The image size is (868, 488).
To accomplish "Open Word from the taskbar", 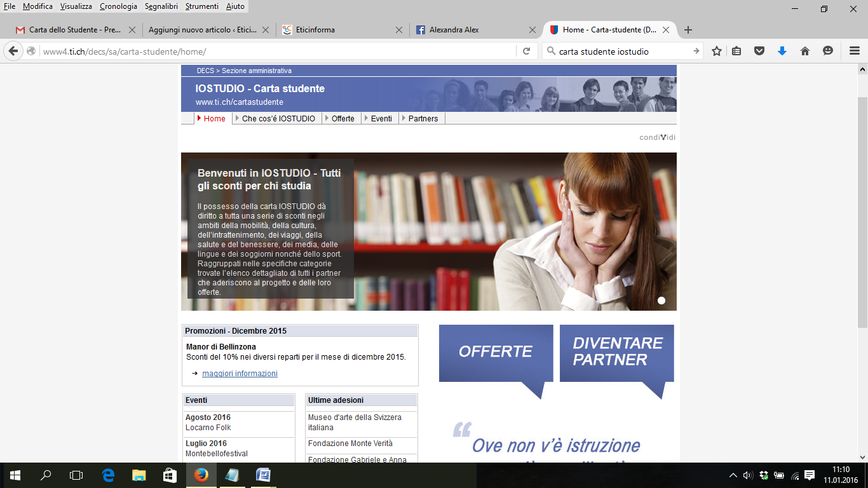I will pos(263,475).
